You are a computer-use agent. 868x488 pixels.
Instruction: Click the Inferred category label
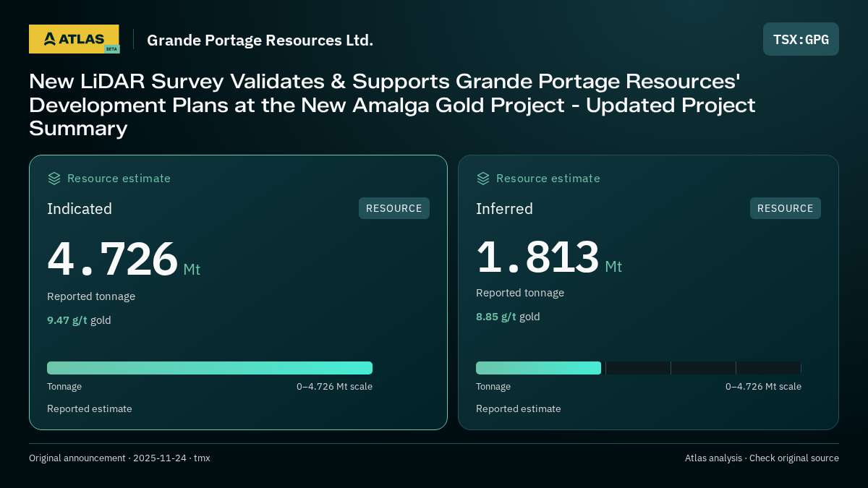tap(504, 209)
